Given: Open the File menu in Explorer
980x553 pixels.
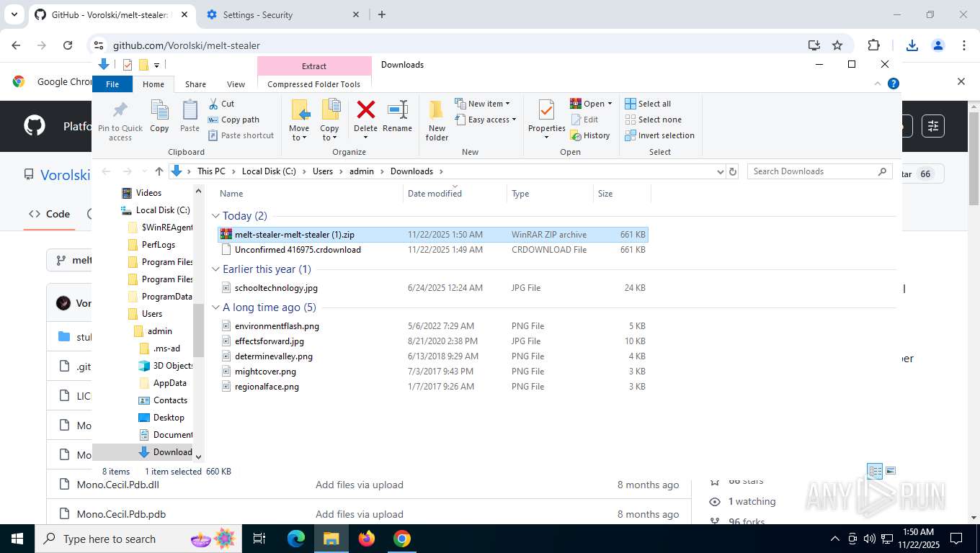Looking at the screenshot, I should (x=112, y=84).
